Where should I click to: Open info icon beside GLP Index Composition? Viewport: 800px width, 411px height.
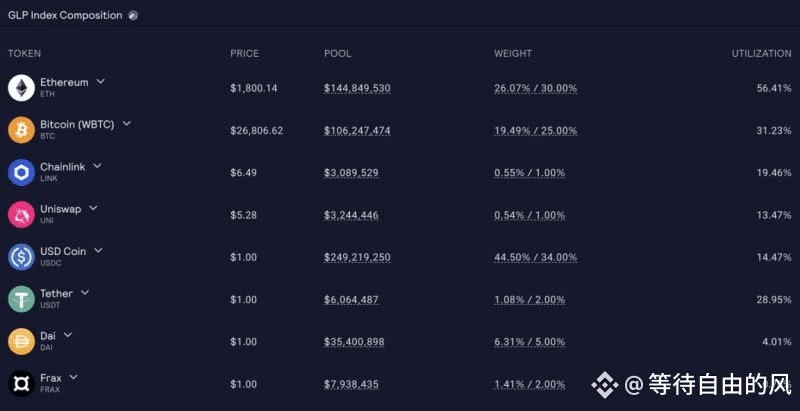click(x=133, y=15)
